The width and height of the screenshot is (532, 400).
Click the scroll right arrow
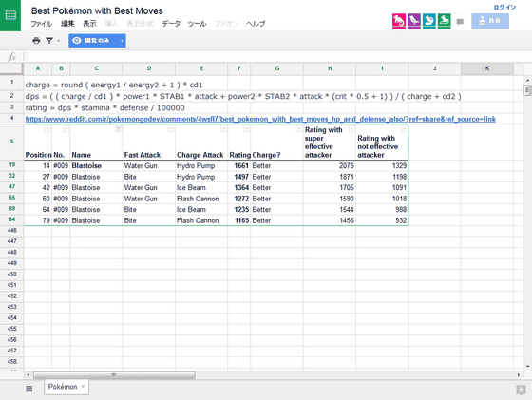519,375
